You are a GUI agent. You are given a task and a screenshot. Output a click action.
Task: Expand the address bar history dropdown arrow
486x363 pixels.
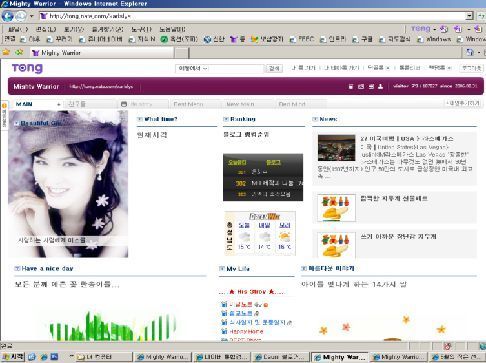coord(469,16)
